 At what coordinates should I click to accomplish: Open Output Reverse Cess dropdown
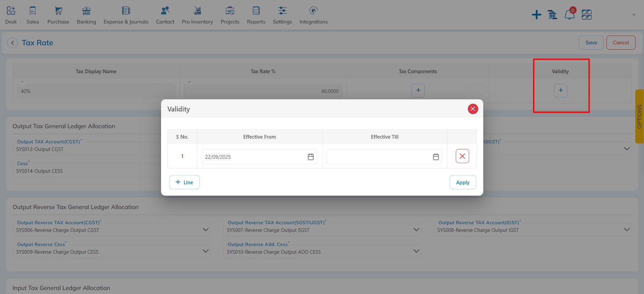click(206, 251)
